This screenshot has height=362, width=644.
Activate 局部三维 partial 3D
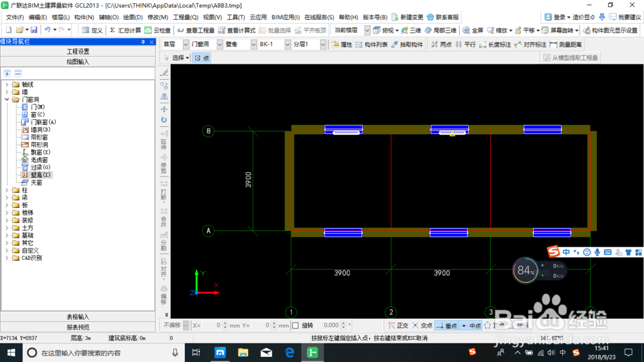[440, 30]
